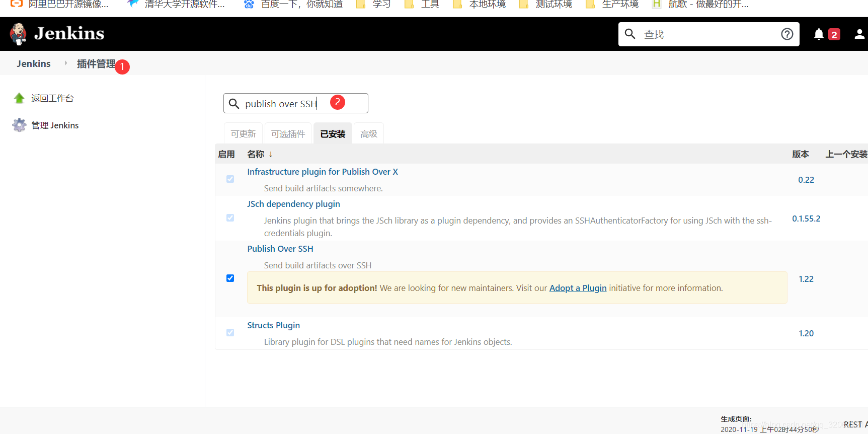This screenshot has height=434, width=868.
Task: Uncheck Publish Over SSH enabled checkbox
Action: (x=230, y=278)
